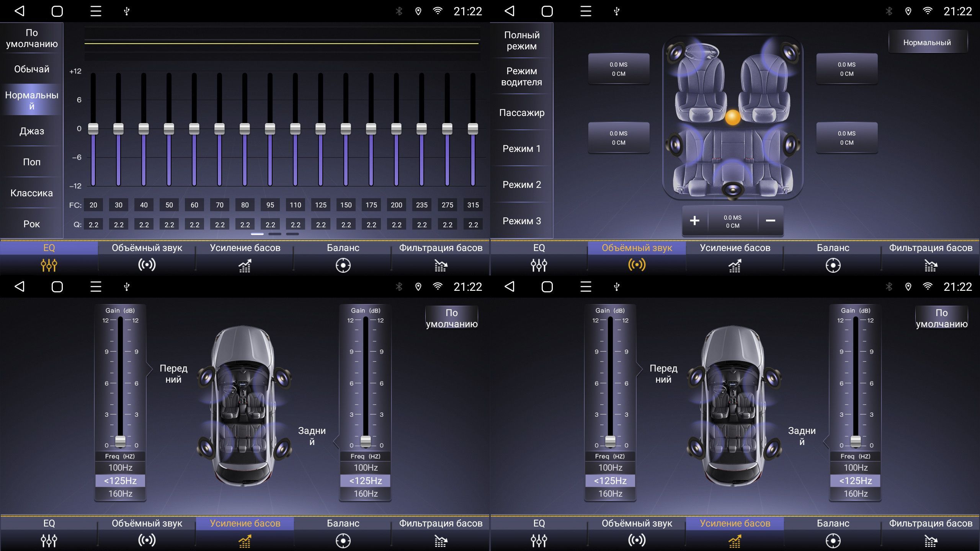Open the 125 center frequency box

coord(320,205)
